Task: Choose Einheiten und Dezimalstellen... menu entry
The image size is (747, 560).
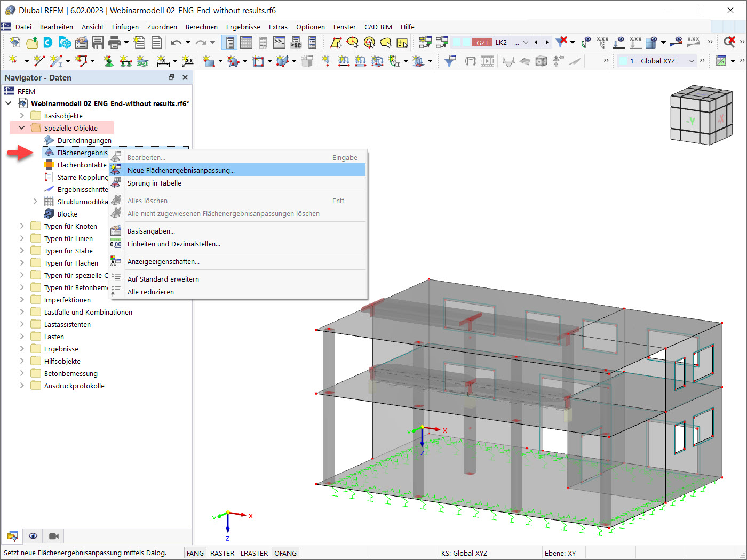Action: (x=237, y=244)
